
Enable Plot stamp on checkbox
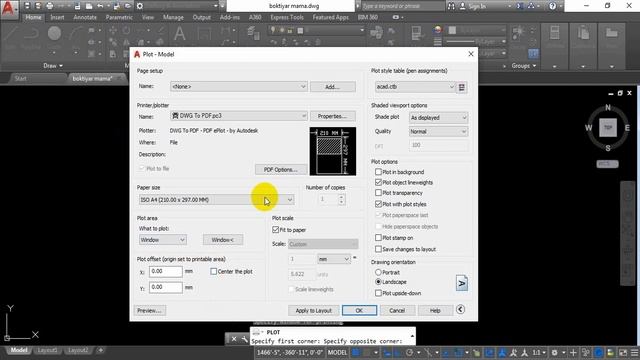[x=378, y=238]
